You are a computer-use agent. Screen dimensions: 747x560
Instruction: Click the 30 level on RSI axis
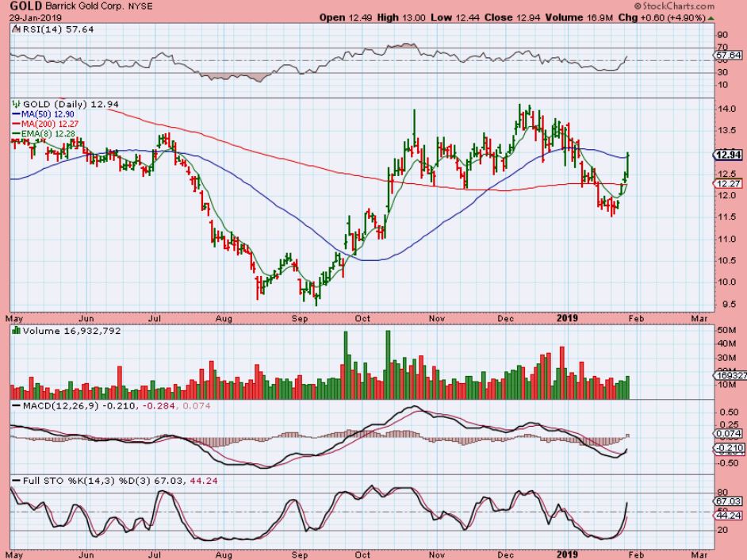(x=722, y=72)
